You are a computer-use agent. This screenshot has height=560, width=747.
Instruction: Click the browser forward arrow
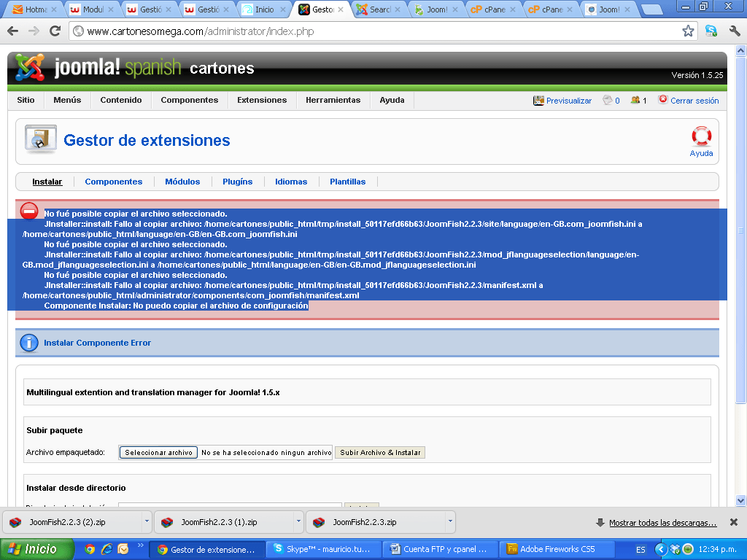[34, 31]
